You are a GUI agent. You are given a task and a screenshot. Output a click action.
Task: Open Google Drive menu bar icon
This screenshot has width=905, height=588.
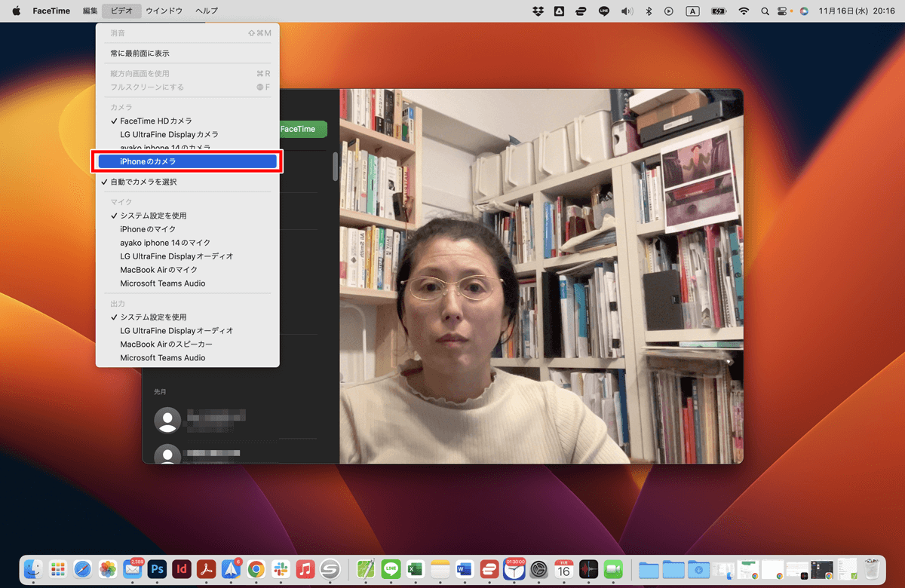pos(560,11)
